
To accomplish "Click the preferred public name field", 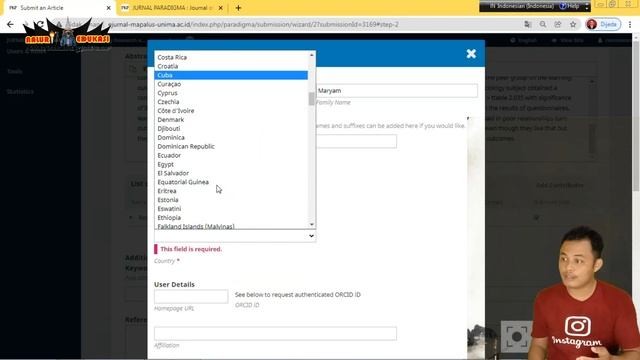I will tap(356, 141).
